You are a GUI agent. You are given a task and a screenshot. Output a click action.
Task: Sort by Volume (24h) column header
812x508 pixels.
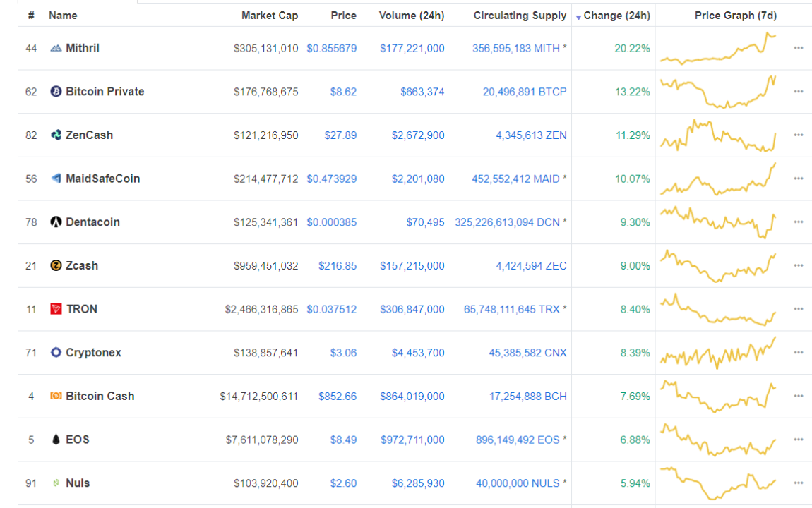412,16
